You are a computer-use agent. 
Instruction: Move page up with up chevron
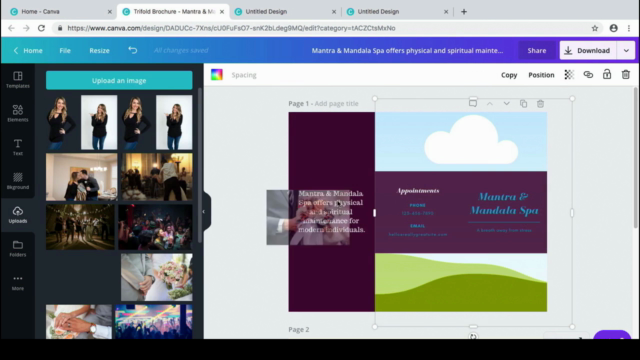click(x=489, y=104)
